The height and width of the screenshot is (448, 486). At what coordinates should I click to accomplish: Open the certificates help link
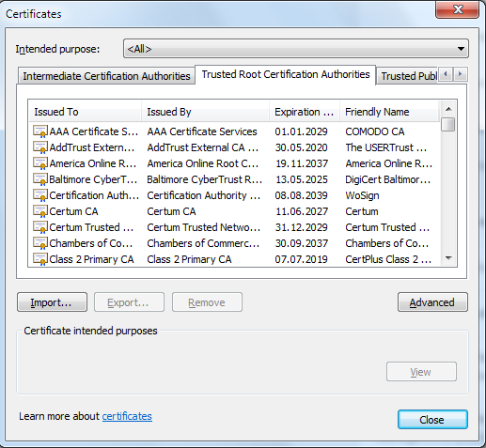click(x=127, y=416)
